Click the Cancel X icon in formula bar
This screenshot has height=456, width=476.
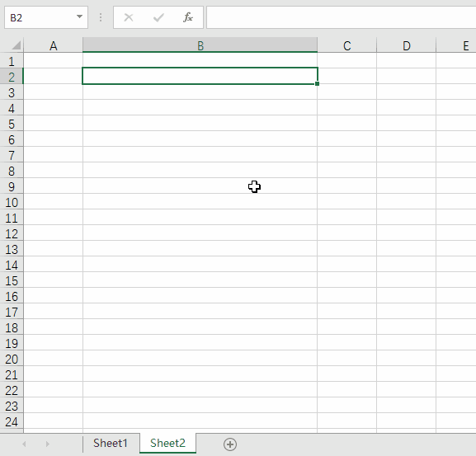point(129,17)
